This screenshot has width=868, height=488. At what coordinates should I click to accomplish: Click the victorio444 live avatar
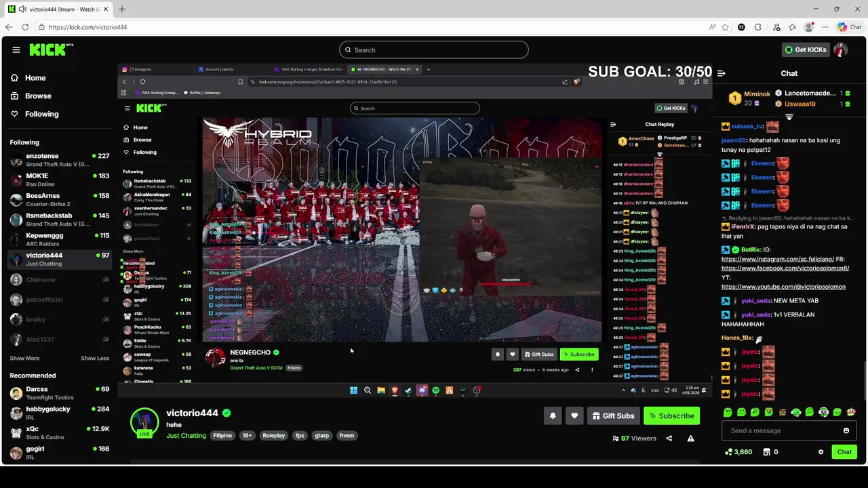coord(144,422)
